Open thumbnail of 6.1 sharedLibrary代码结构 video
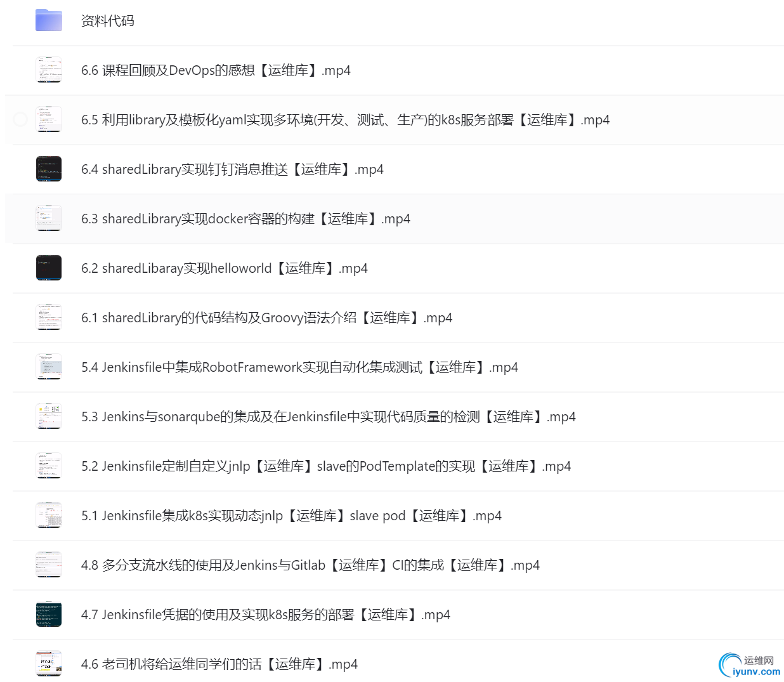784x682 pixels. tap(49, 317)
